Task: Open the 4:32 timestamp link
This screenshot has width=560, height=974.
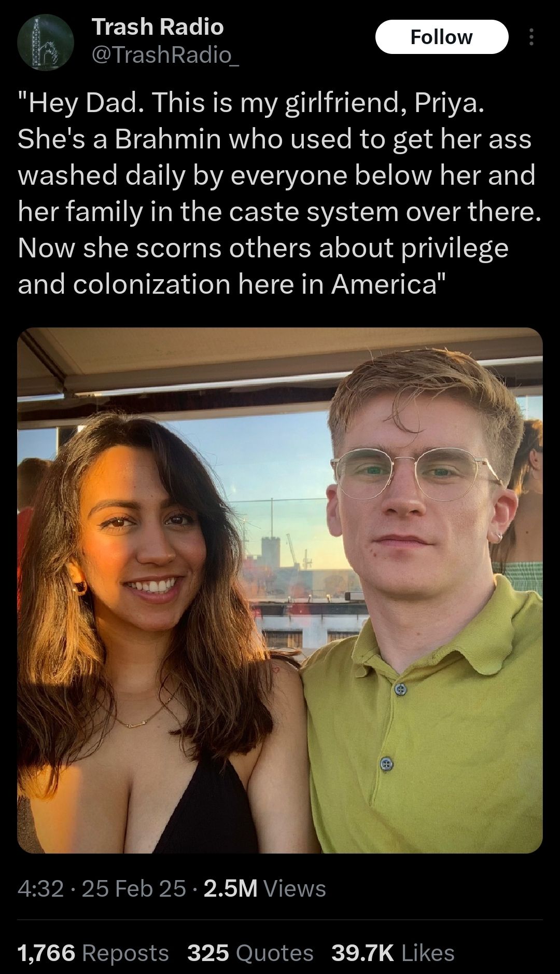Action: pyautogui.click(x=40, y=888)
